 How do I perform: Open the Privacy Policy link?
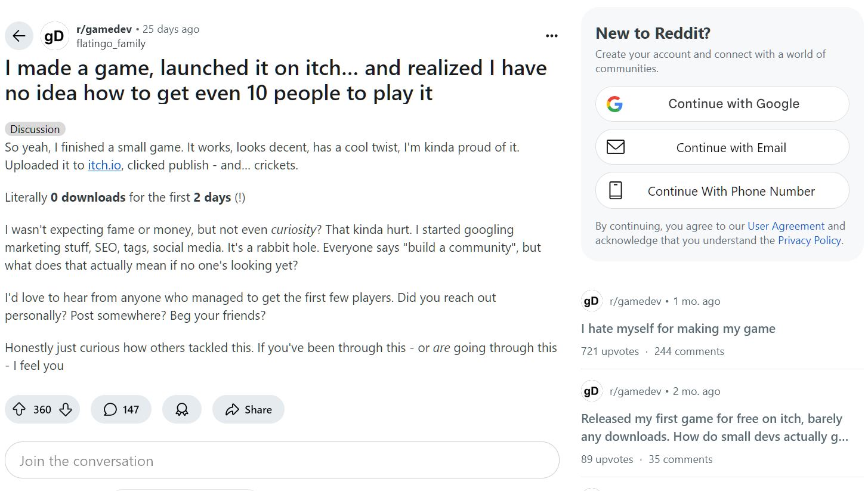point(809,240)
